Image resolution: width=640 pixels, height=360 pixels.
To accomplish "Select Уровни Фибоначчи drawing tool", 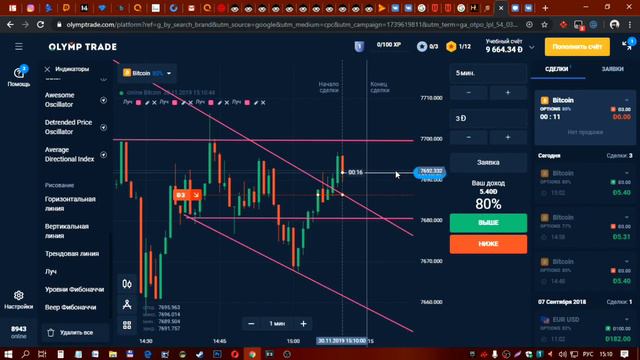I will point(74,289).
